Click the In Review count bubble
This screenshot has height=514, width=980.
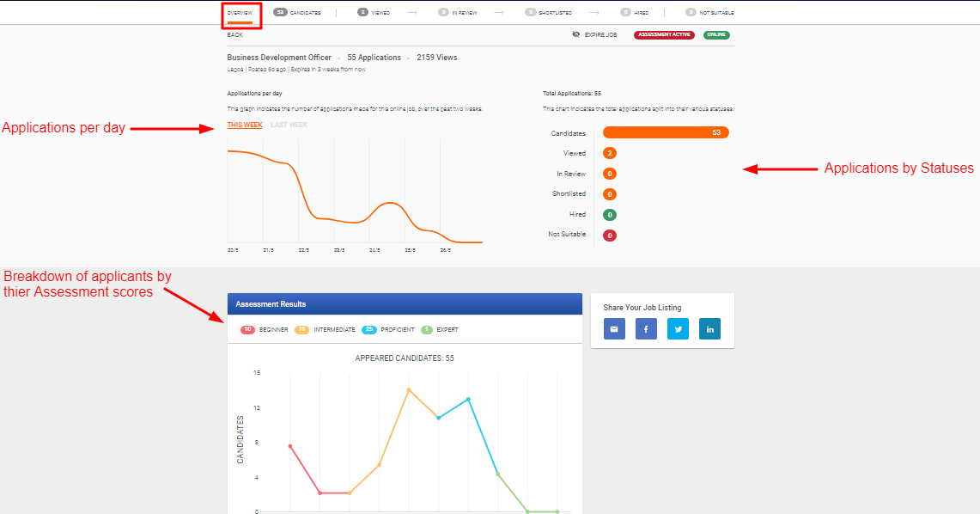(610, 174)
